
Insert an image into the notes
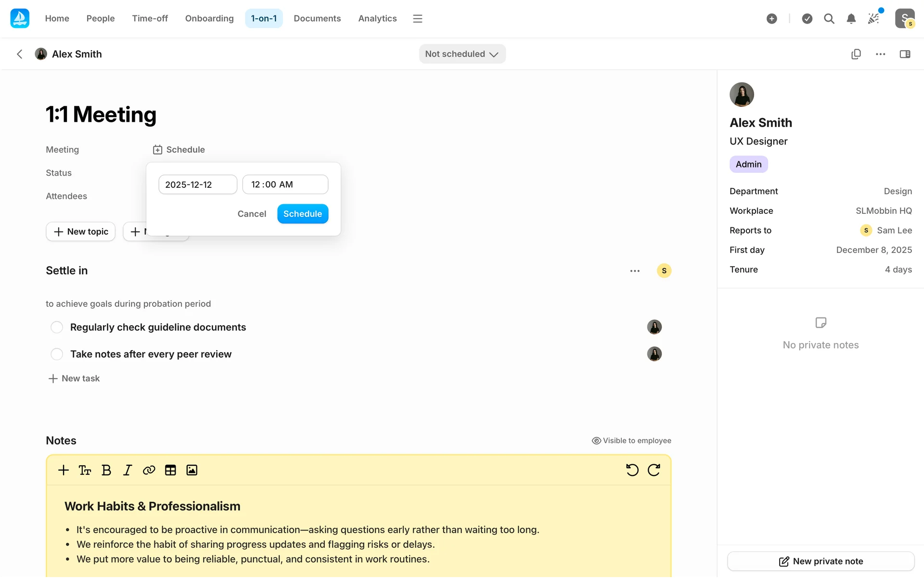pyautogui.click(x=192, y=470)
